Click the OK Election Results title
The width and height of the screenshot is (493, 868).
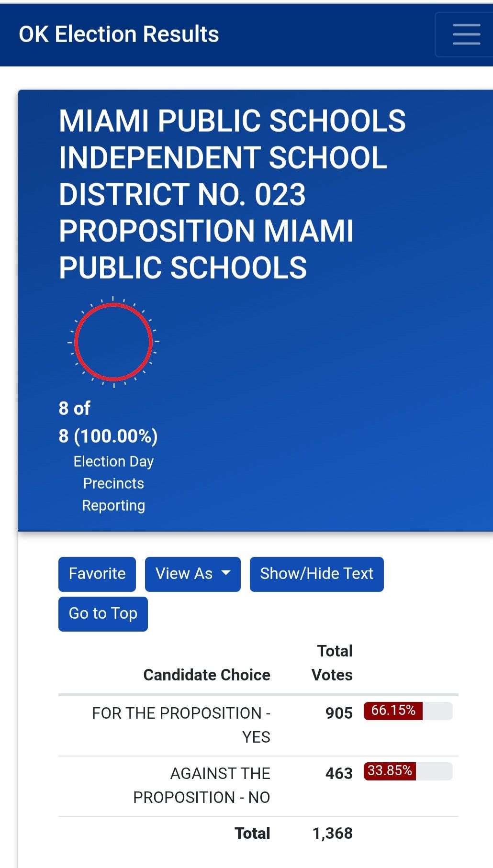tap(119, 34)
